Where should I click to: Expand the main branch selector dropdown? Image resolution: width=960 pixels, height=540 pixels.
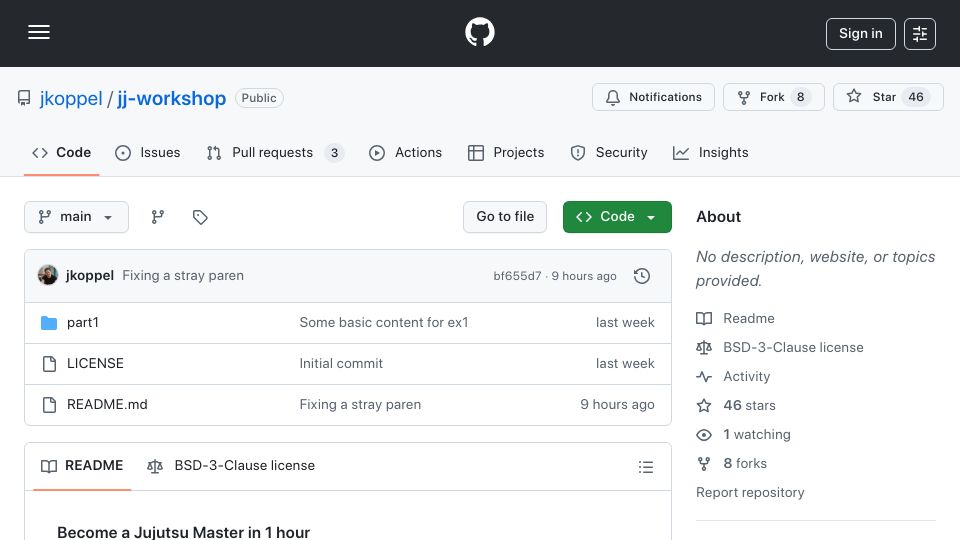click(x=77, y=217)
